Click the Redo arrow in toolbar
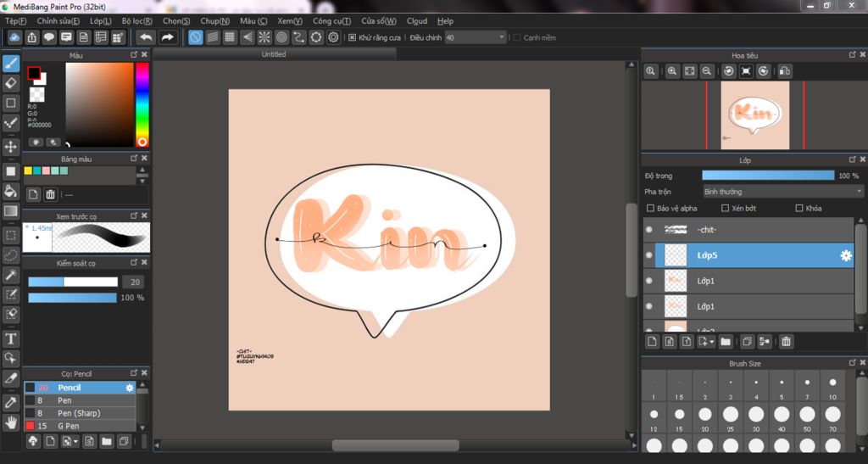 click(167, 37)
